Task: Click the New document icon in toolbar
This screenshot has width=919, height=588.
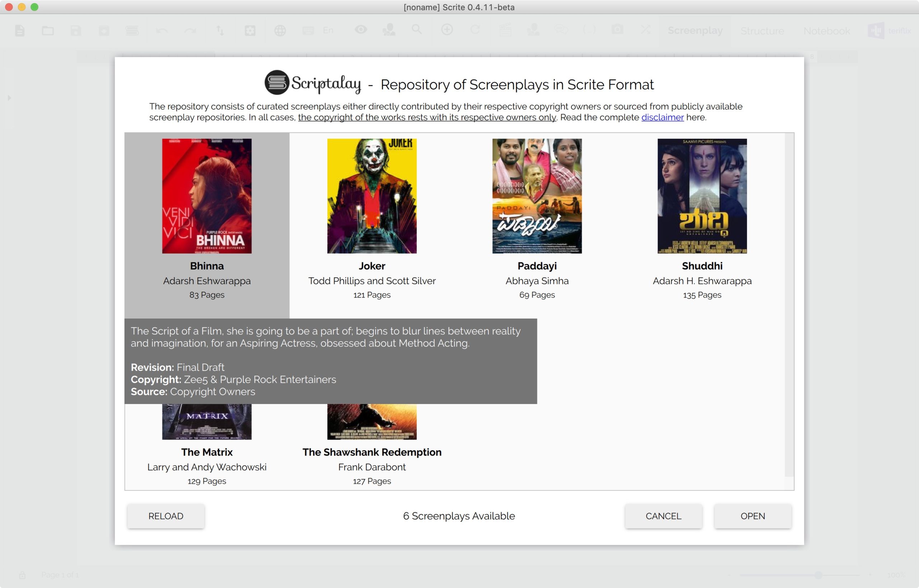Action: (x=20, y=30)
